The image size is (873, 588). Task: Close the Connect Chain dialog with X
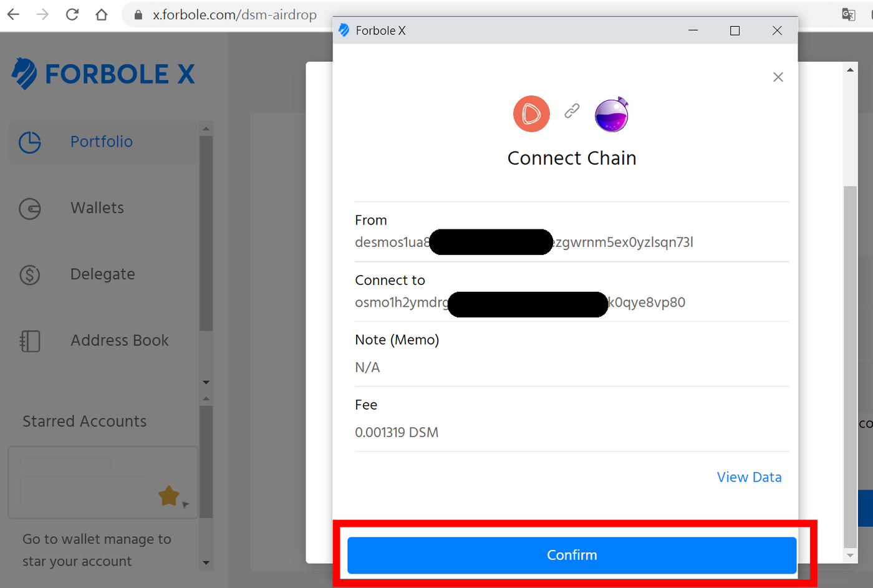(x=778, y=77)
